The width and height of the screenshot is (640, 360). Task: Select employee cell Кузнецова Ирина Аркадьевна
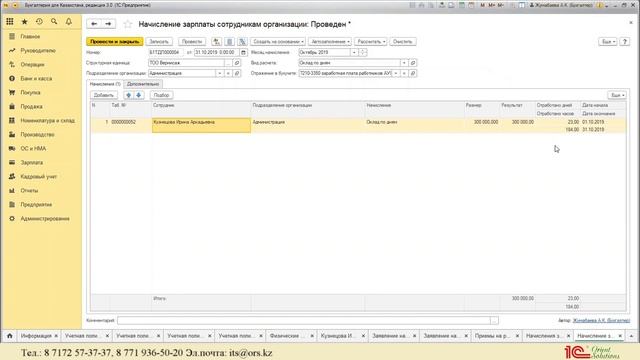(x=201, y=125)
